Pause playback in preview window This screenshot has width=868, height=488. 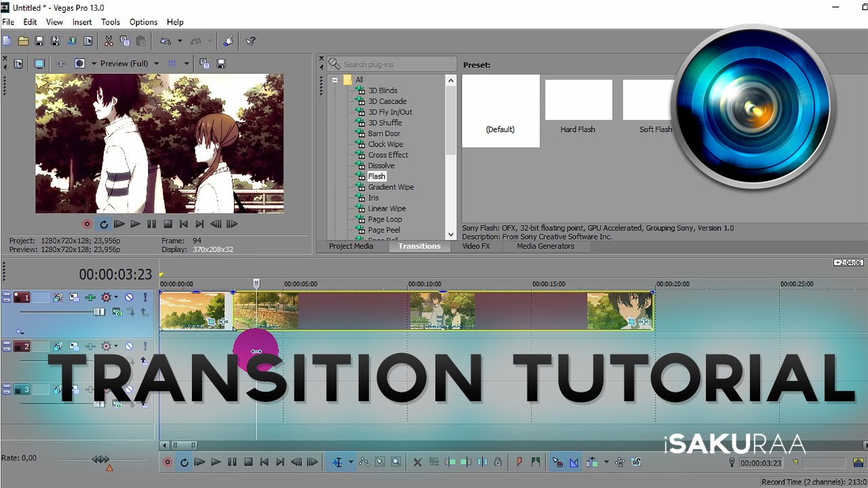tap(151, 224)
